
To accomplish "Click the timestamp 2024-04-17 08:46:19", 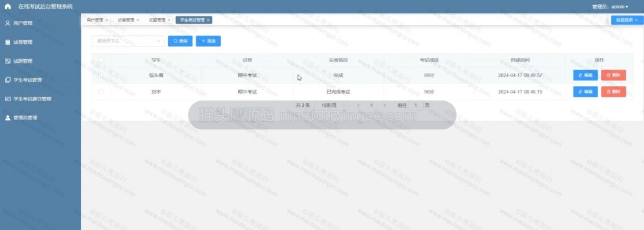I will pos(520,92).
